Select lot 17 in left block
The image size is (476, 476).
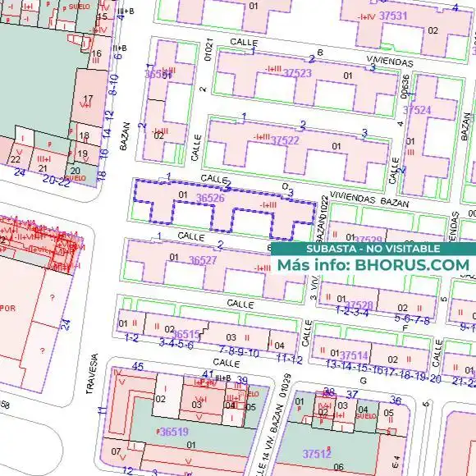coord(88,99)
